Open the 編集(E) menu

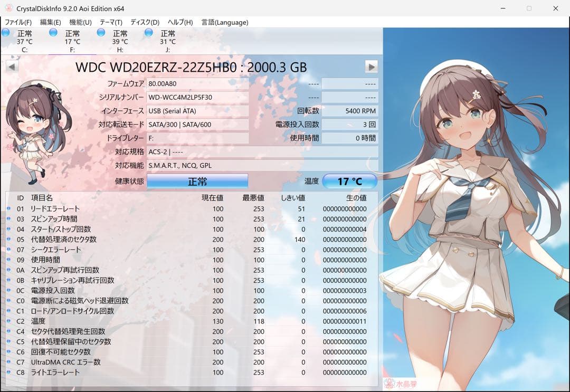click(x=50, y=22)
